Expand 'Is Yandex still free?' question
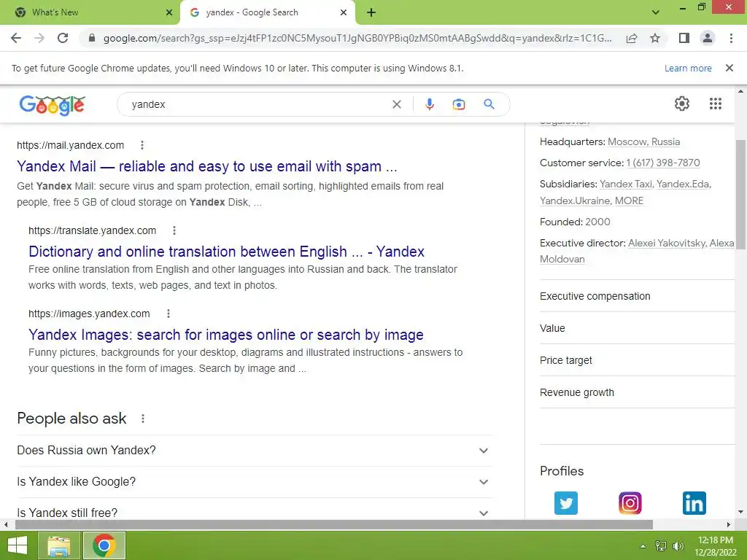 pos(254,511)
